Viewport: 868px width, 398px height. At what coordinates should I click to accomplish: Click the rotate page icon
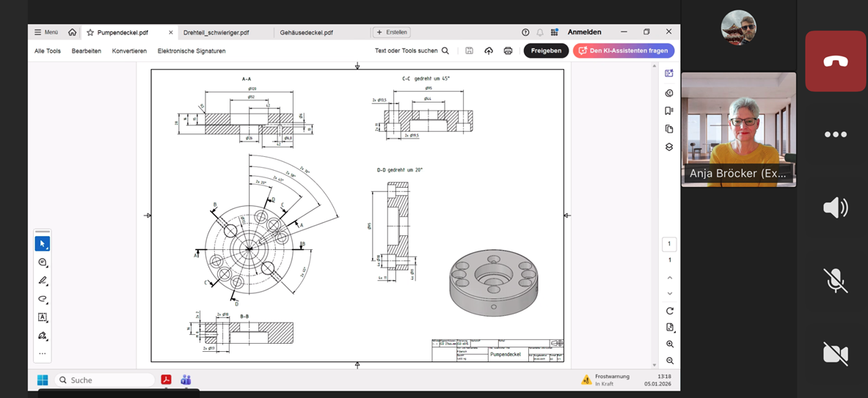(x=670, y=311)
